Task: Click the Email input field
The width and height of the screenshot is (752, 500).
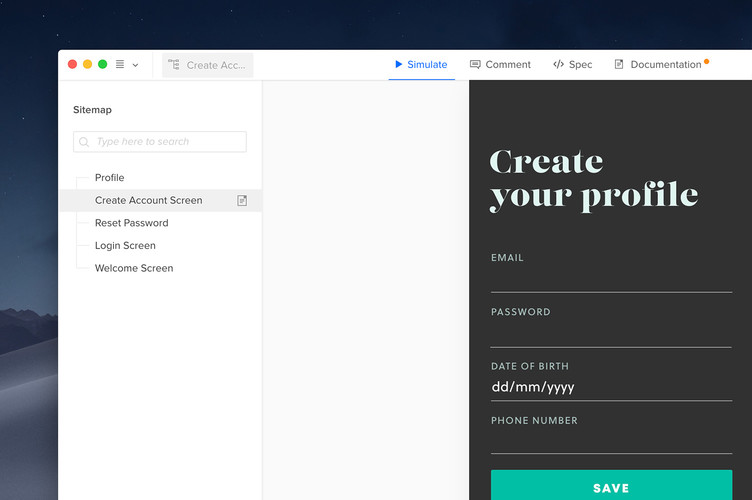Action: tap(611, 279)
